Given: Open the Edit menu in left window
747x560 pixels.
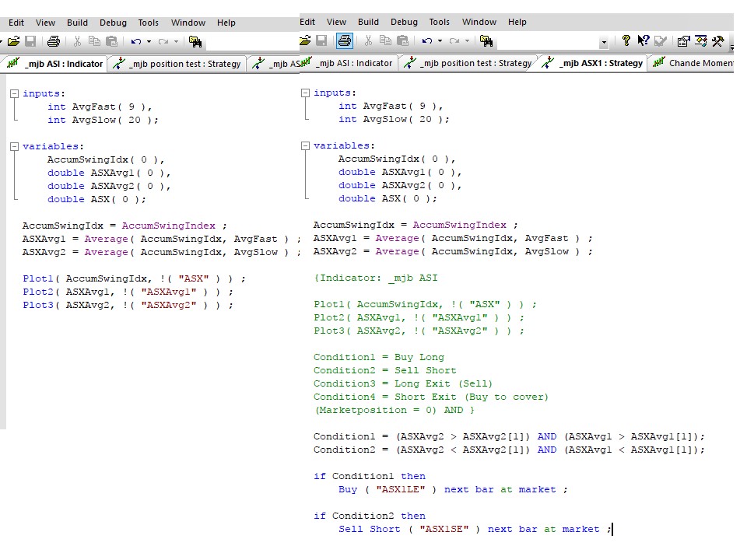Looking at the screenshot, I should [16, 23].
